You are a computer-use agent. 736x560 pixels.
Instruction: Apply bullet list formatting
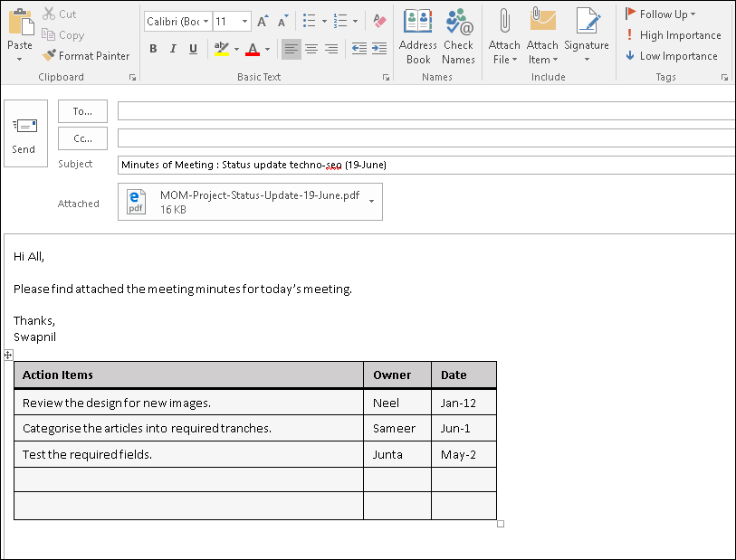309,21
